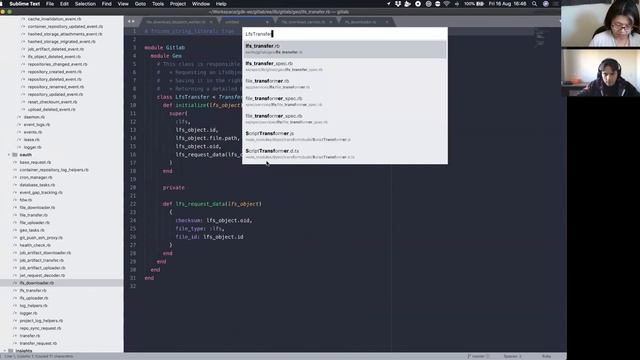Click the tab navigation arrows left of tabs
This screenshot has width=640, height=360.
[131, 21]
